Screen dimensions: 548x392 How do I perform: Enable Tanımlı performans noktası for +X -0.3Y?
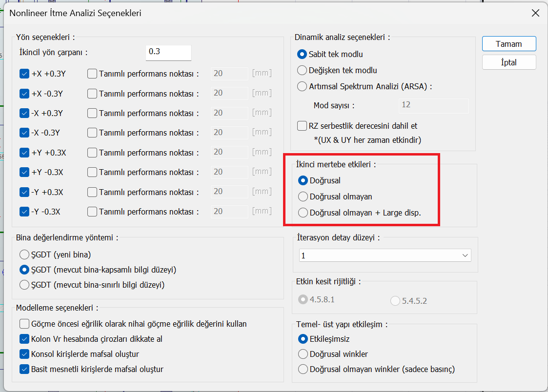[x=92, y=94]
